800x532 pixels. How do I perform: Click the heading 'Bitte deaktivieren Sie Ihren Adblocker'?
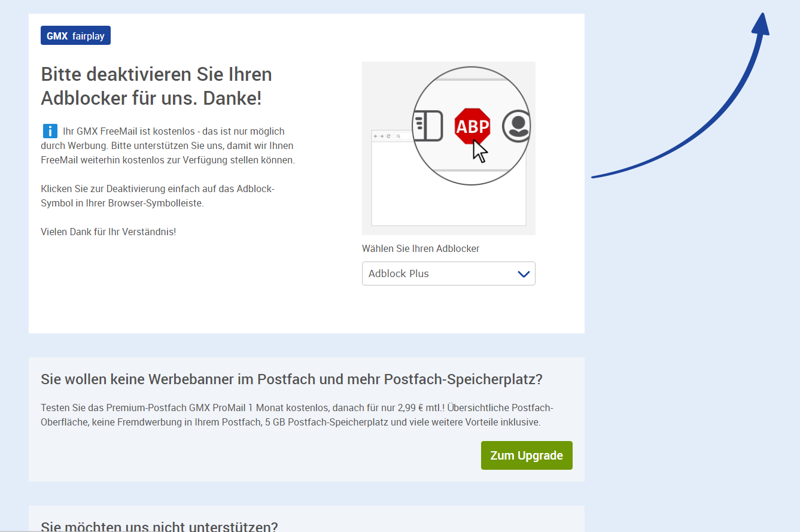click(156, 86)
